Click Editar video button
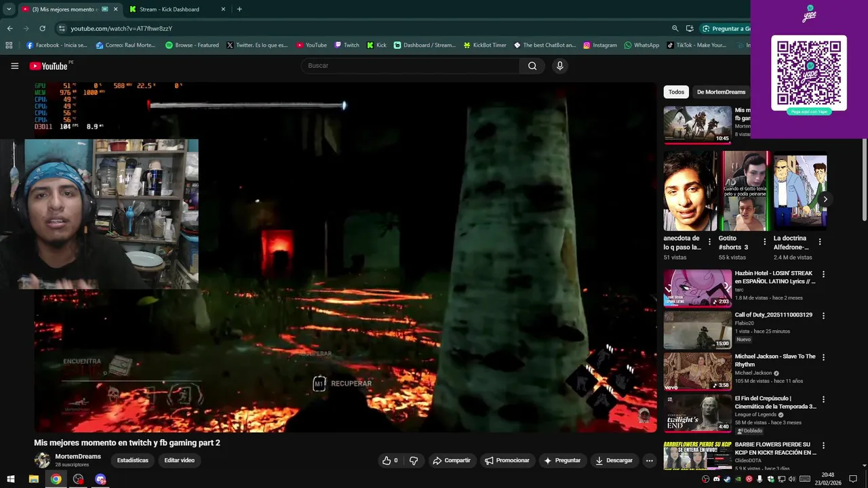 point(179,460)
